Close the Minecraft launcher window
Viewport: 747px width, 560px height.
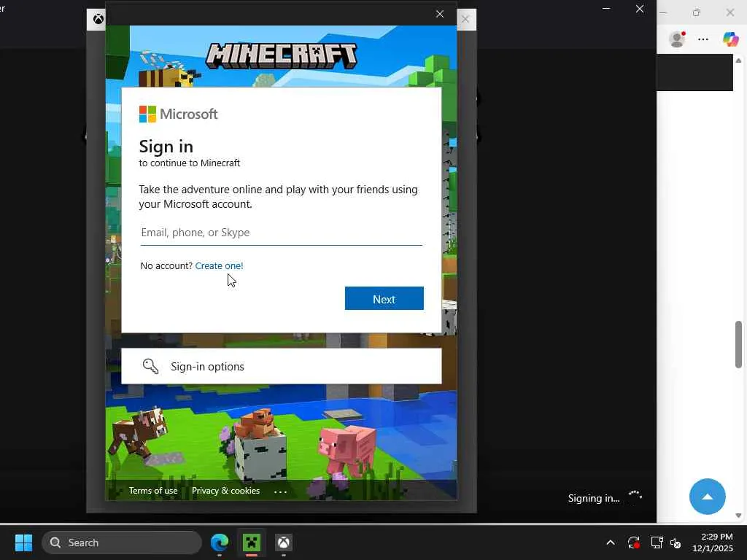pos(640,9)
